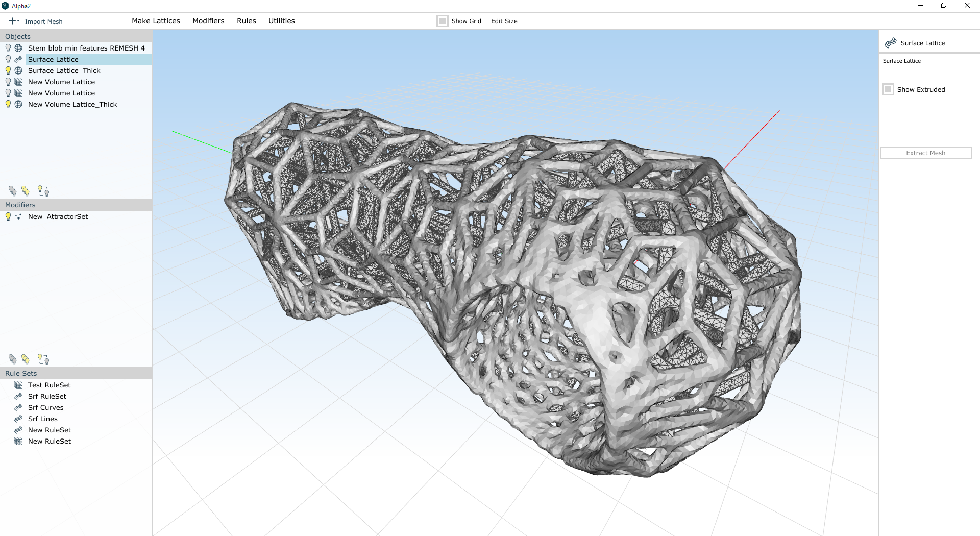Viewport: 980px width, 536px height.
Task: Open the Make Lattices menu
Action: click(156, 21)
